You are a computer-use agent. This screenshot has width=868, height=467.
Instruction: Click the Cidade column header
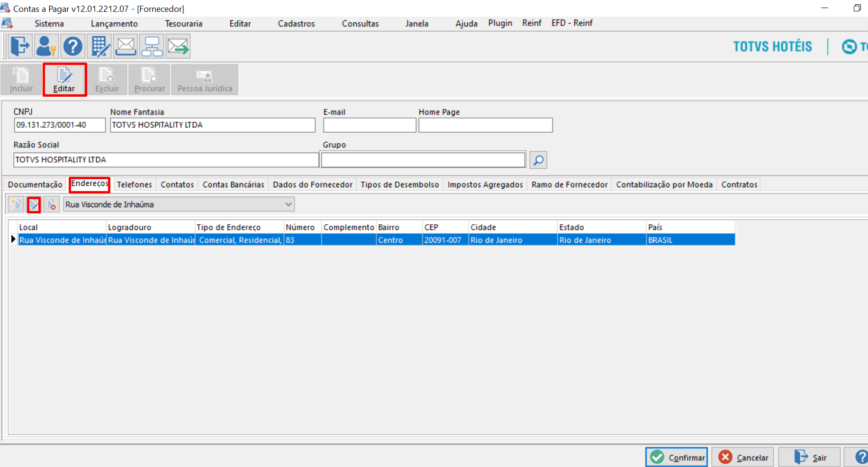(513, 228)
